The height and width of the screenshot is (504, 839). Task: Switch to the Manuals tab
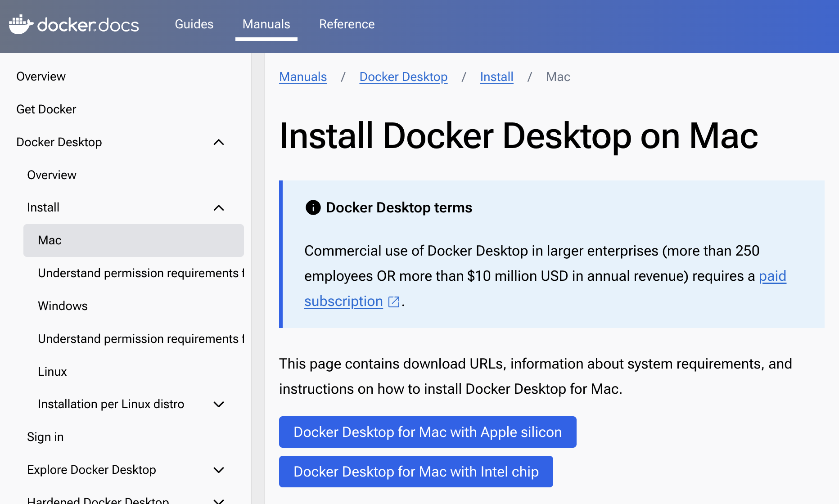(266, 24)
